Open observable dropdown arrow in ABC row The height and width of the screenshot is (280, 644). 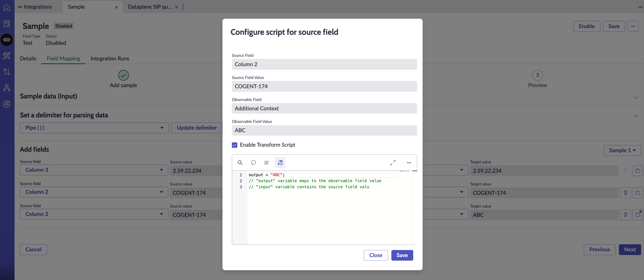coord(461,214)
